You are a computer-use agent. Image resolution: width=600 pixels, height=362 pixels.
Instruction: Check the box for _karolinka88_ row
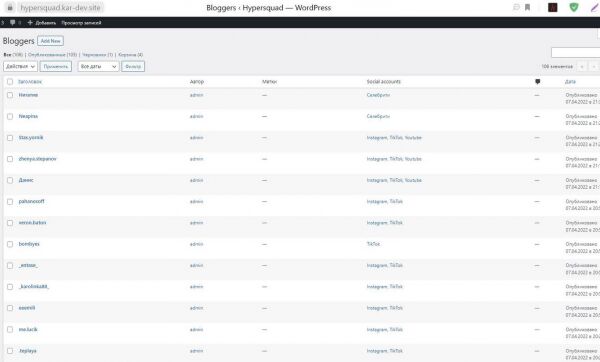click(10, 287)
